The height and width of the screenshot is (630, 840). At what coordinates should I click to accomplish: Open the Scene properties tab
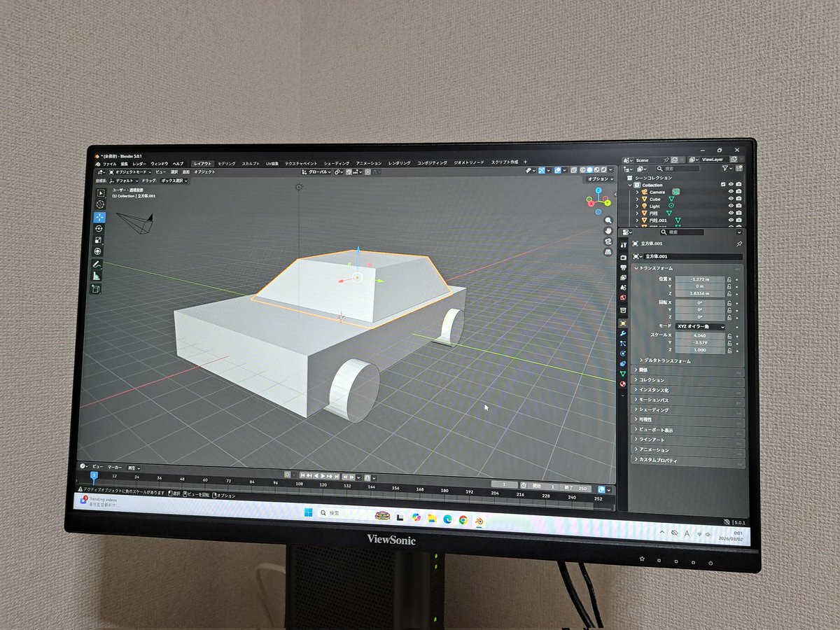pos(623,287)
